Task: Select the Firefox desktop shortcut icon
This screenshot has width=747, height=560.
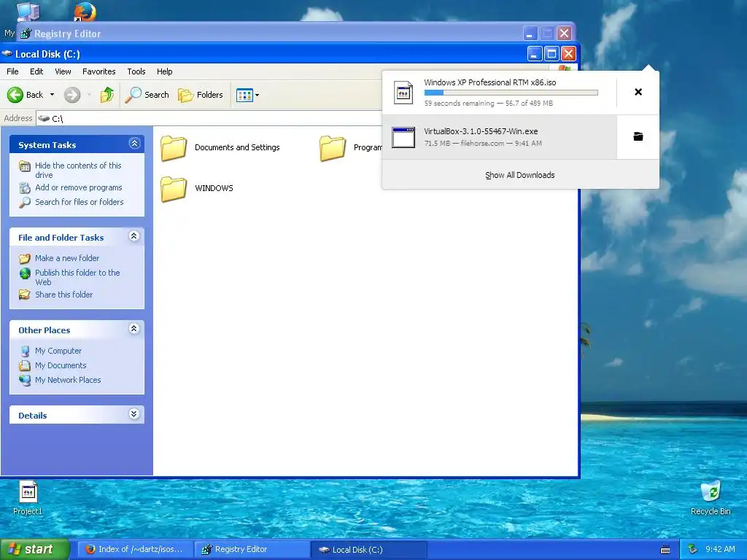Action: click(x=85, y=12)
